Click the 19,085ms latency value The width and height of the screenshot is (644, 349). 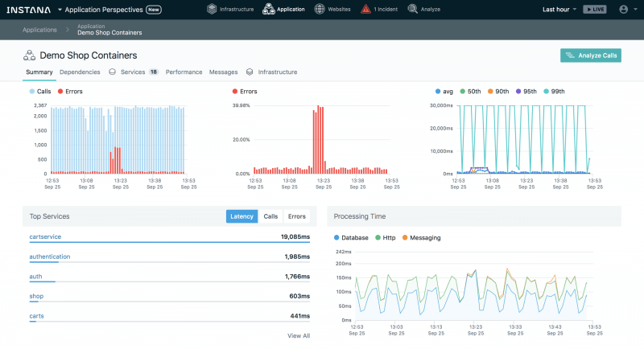(295, 237)
